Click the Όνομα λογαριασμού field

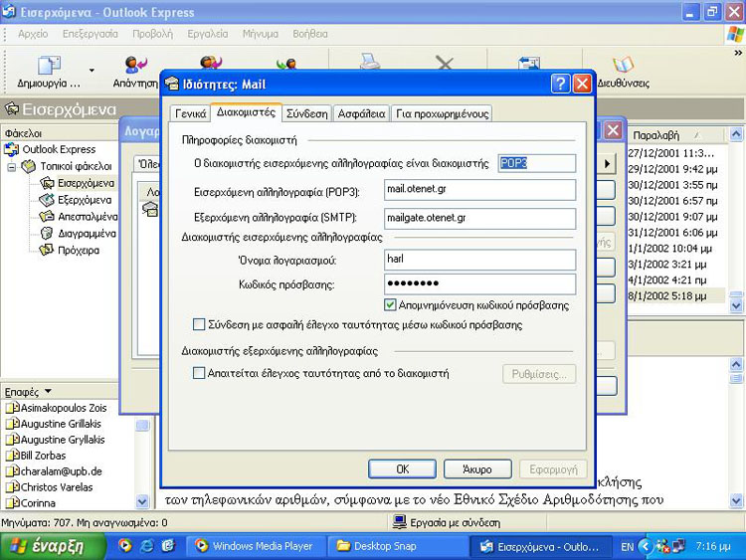point(479,260)
